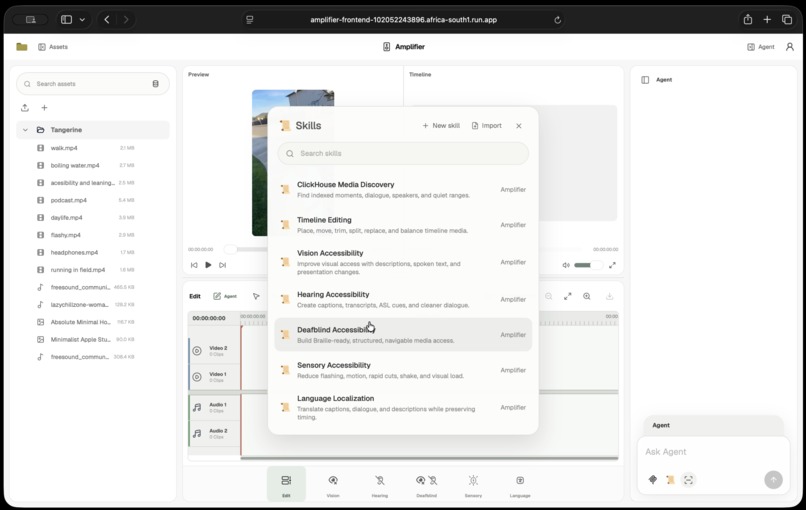The height and width of the screenshot is (510, 806).
Task: Open the skills scroll icon under Ask Agent
Action: (670, 480)
